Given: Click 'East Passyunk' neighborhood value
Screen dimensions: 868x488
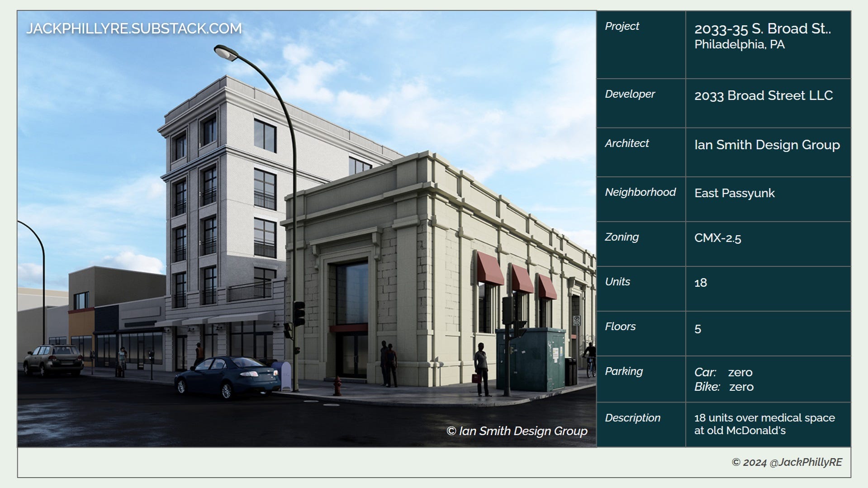Looking at the screenshot, I should (735, 193).
